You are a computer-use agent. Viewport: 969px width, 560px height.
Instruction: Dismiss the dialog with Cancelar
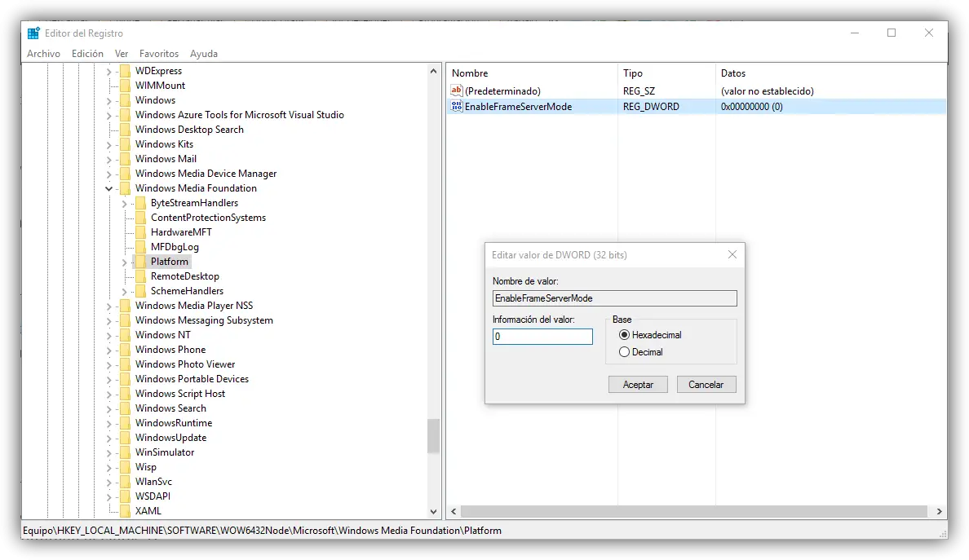pos(706,385)
